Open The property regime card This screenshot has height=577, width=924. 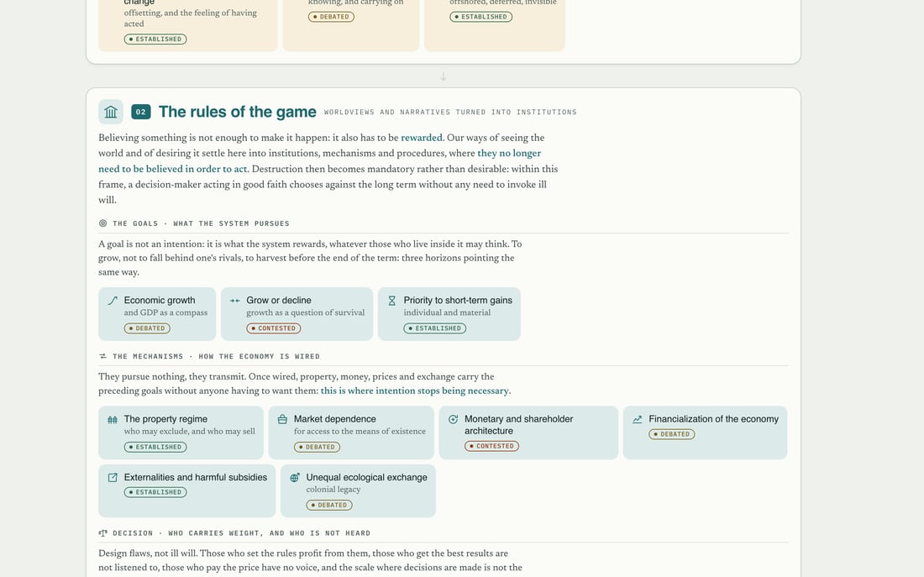pos(181,433)
